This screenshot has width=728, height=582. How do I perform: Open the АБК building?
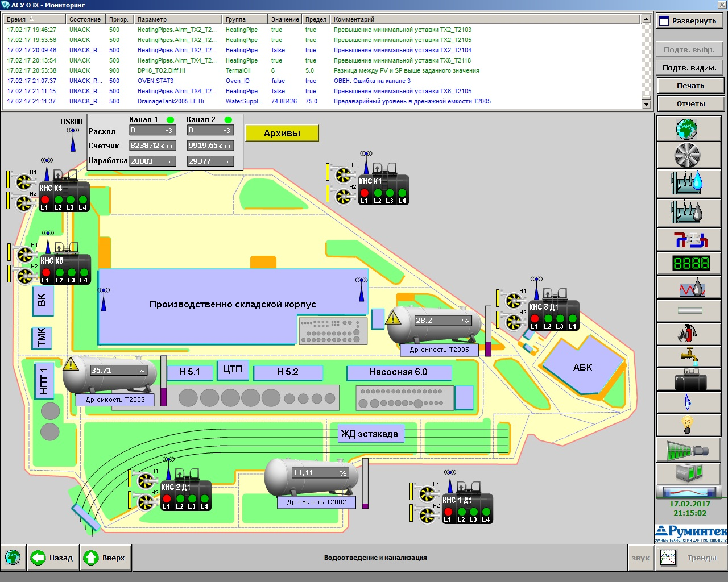[582, 368]
